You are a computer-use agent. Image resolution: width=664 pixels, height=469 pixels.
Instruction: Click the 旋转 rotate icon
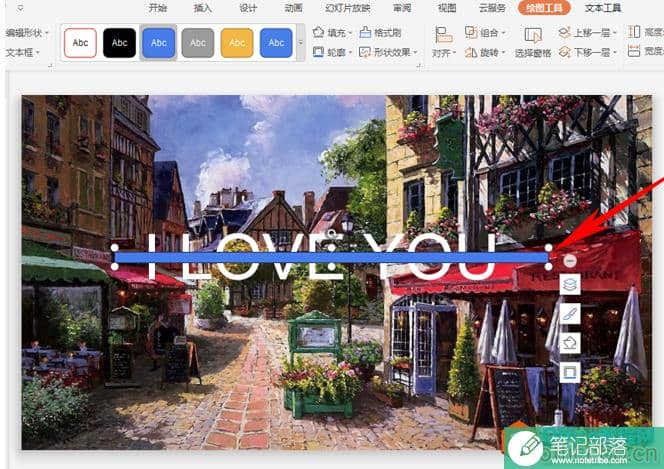click(x=471, y=52)
